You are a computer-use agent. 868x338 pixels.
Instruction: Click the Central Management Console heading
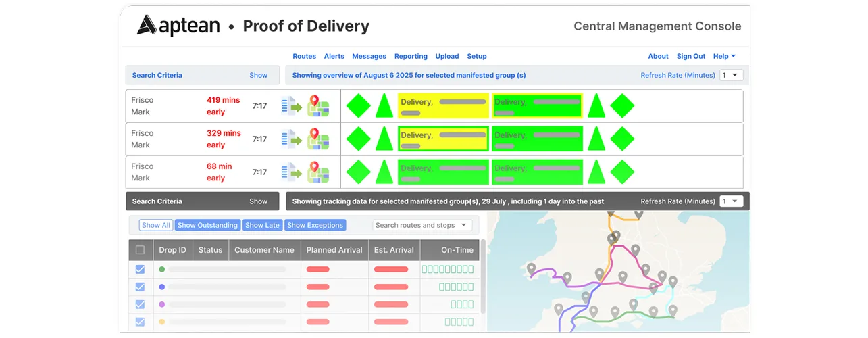[x=657, y=26]
